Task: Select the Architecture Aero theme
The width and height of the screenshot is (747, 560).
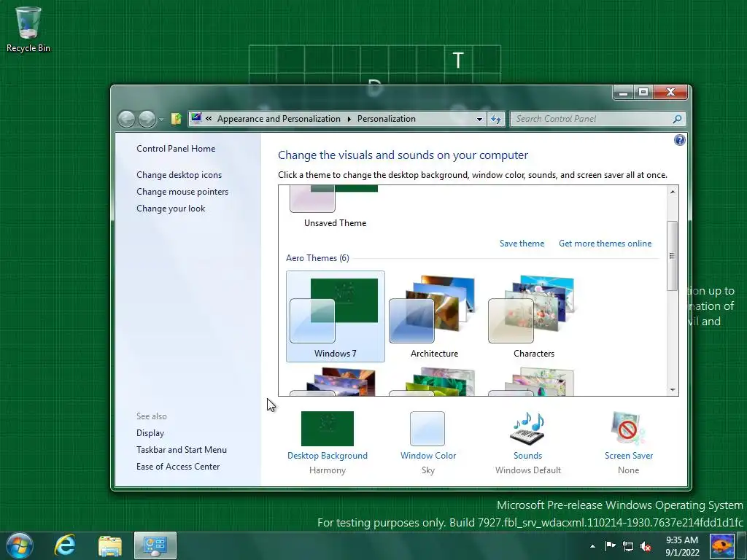Action: pos(434,316)
